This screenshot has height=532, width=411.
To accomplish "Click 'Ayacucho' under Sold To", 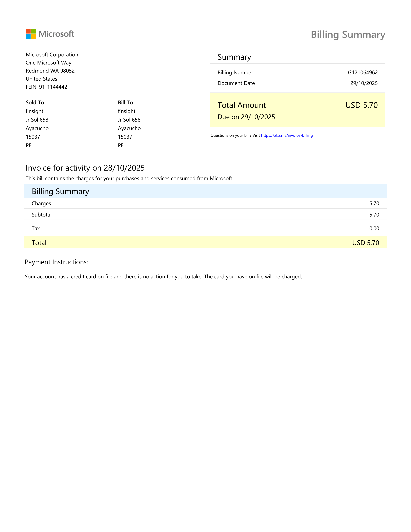I will 37,128.
